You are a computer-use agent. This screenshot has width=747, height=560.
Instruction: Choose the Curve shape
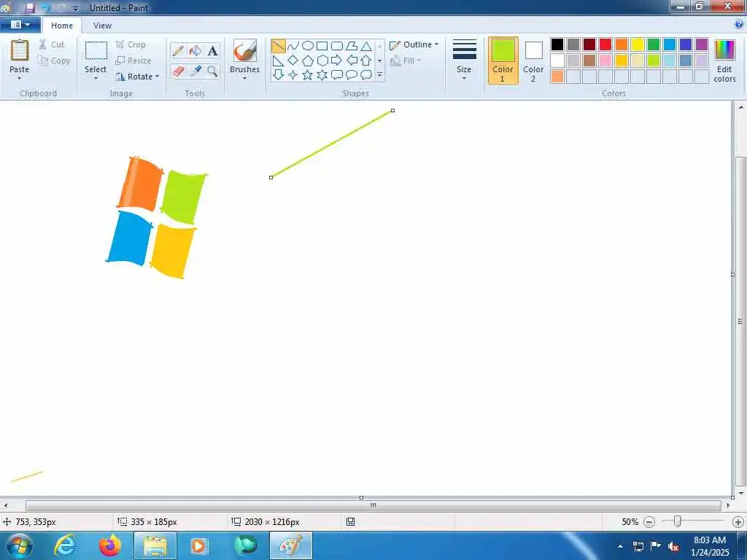[x=293, y=46]
